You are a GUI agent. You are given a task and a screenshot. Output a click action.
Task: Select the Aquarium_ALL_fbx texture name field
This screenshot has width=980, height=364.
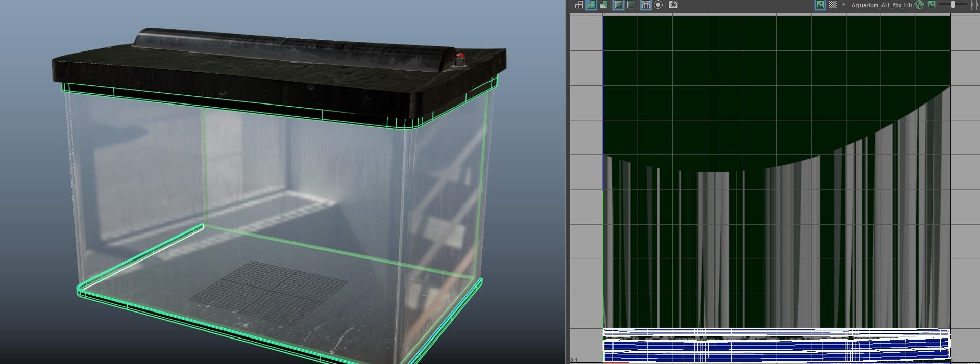pos(881,5)
